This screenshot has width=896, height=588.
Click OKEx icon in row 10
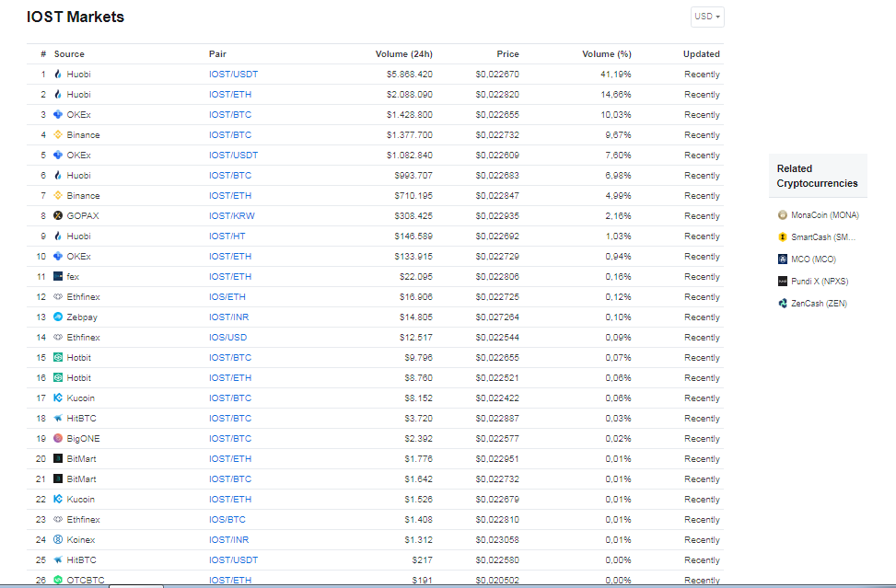click(x=58, y=257)
